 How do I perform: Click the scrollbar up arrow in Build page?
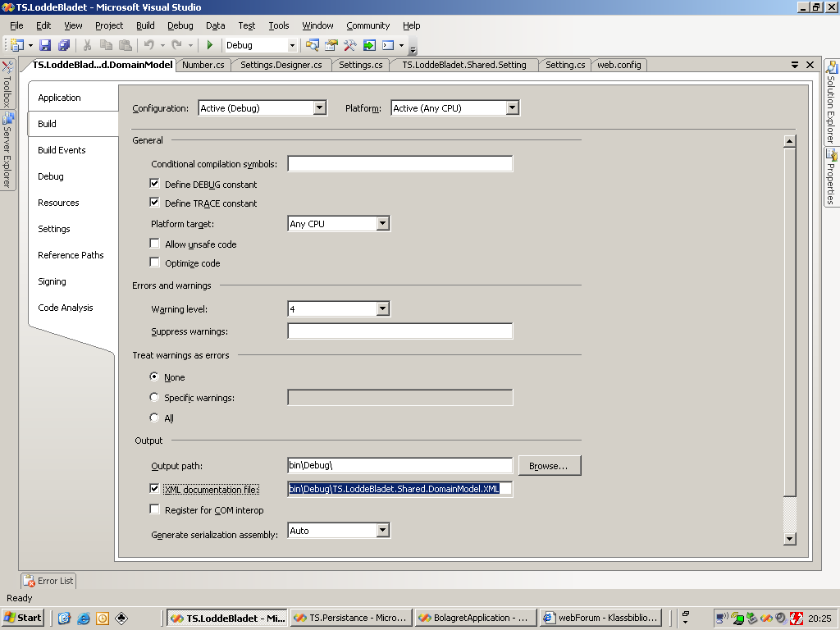tap(789, 141)
